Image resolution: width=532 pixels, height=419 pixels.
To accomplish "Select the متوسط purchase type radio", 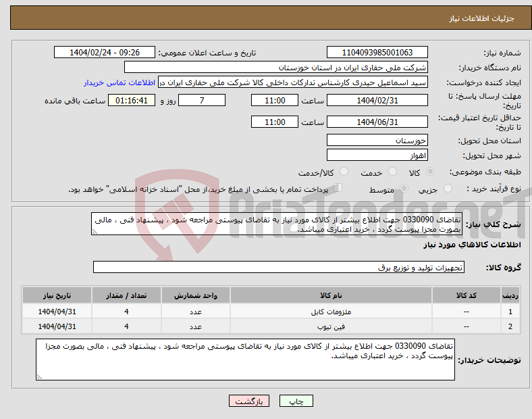I will coord(404,189).
